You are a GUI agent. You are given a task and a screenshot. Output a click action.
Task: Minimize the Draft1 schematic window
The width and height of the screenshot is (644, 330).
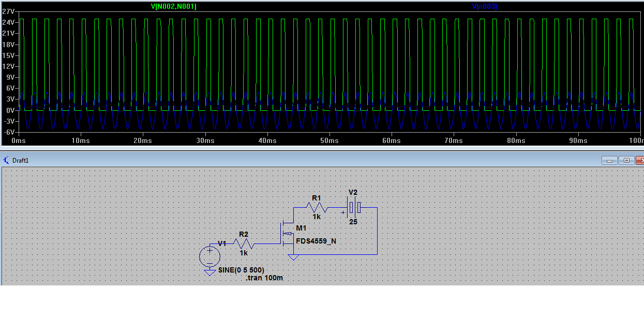[610, 161]
